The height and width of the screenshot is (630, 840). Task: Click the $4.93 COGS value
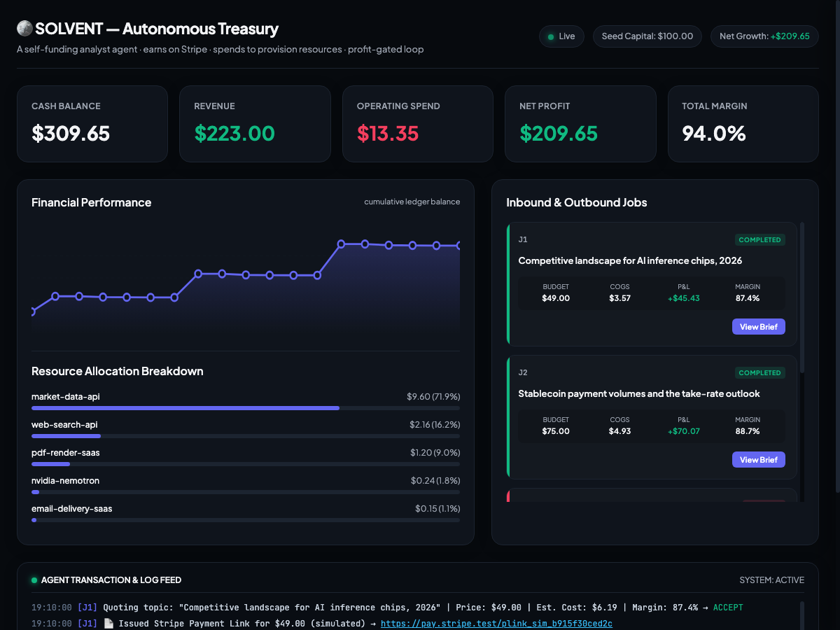619,431
